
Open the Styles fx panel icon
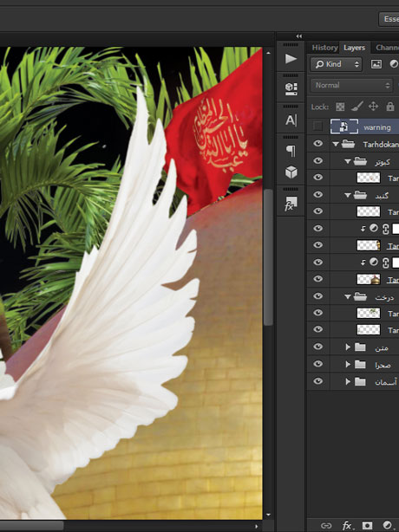point(291,204)
